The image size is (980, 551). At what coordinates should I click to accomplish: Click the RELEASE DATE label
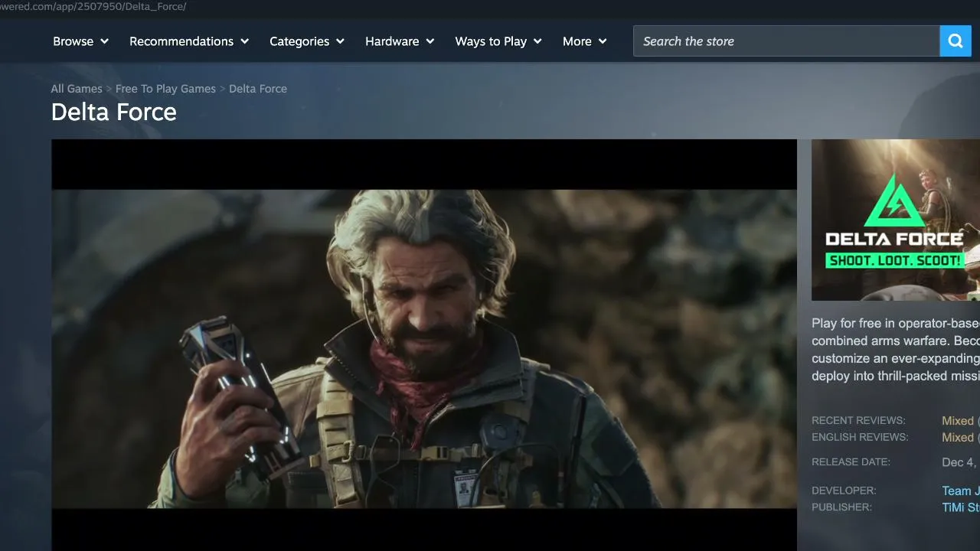click(x=851, y=462)
